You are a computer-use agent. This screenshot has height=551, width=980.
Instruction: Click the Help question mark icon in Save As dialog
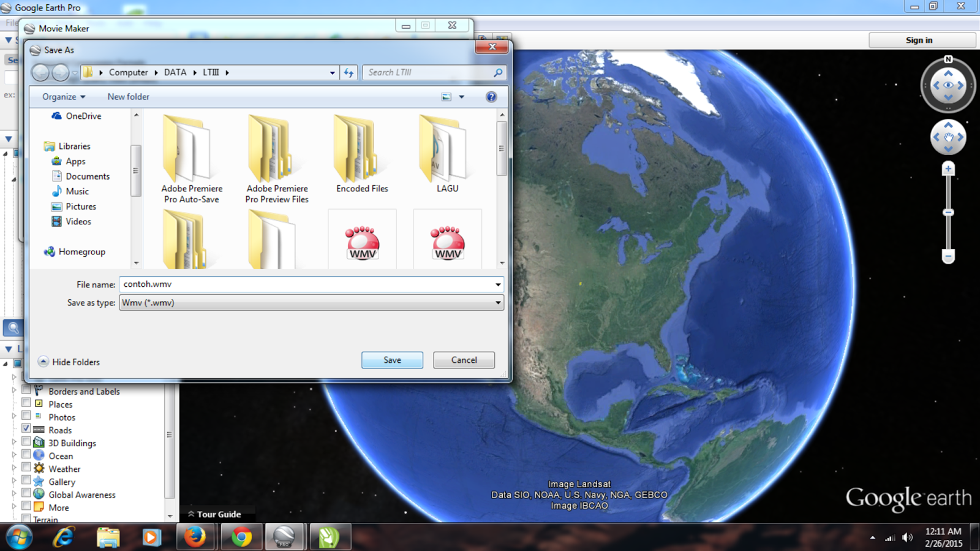[x=491, y=97]
